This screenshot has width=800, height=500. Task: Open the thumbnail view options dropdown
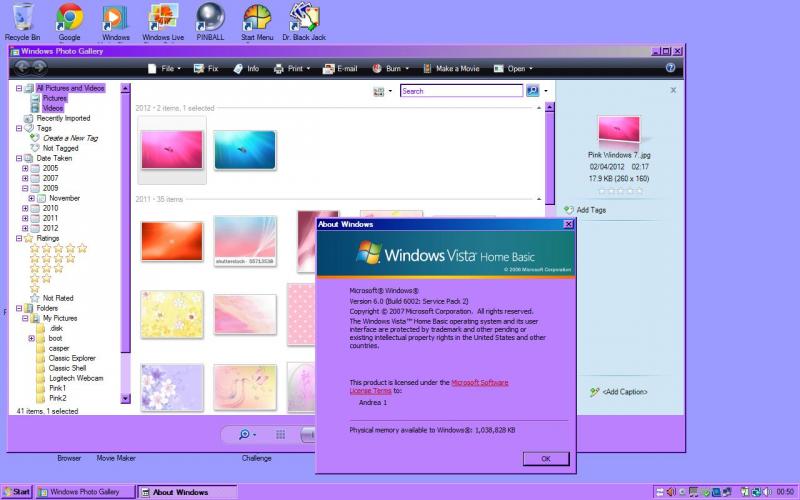pyautogui.click(x=383, y=91)
